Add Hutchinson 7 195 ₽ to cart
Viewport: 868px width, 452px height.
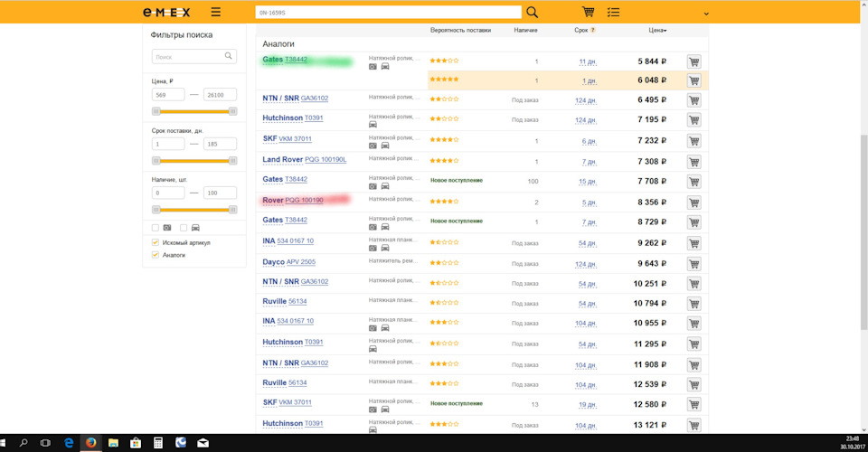coord(693,120)
